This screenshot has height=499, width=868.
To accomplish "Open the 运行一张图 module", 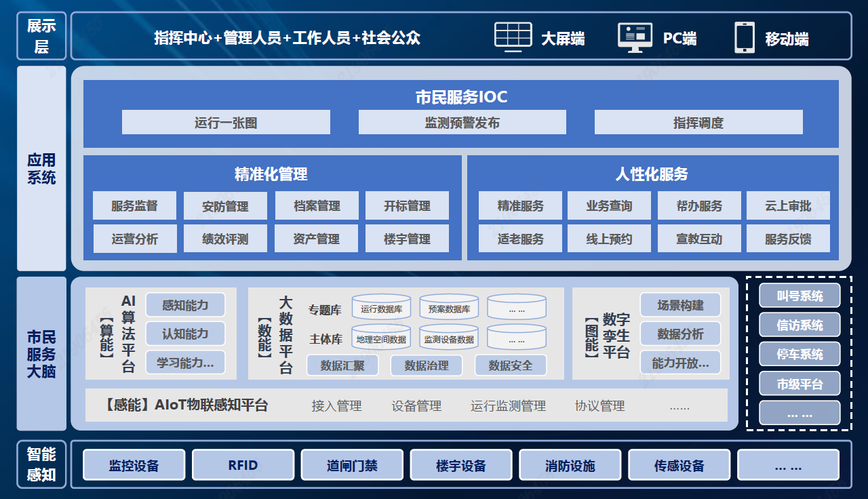I will [226, 123].
